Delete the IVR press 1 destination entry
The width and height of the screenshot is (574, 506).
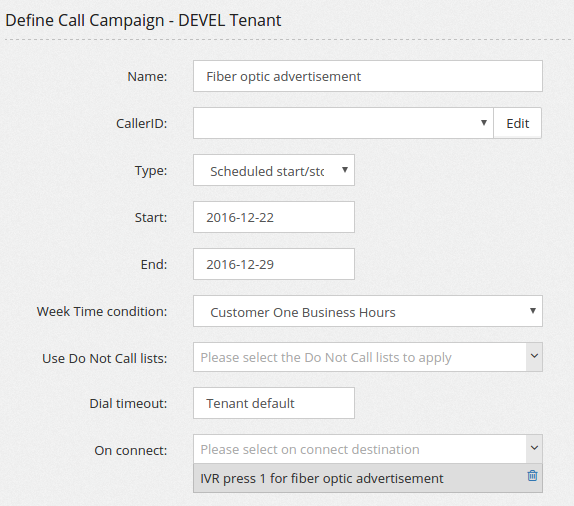(532, 476)
